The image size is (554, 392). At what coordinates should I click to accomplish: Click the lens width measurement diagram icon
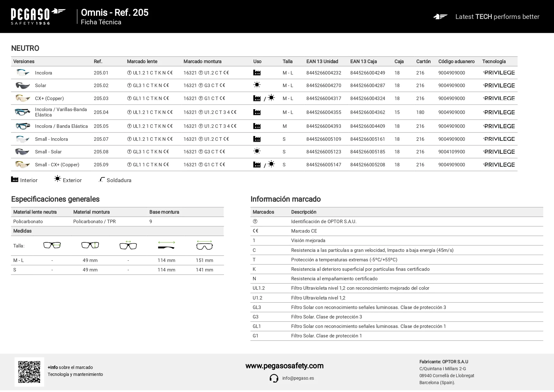(52, 245)
